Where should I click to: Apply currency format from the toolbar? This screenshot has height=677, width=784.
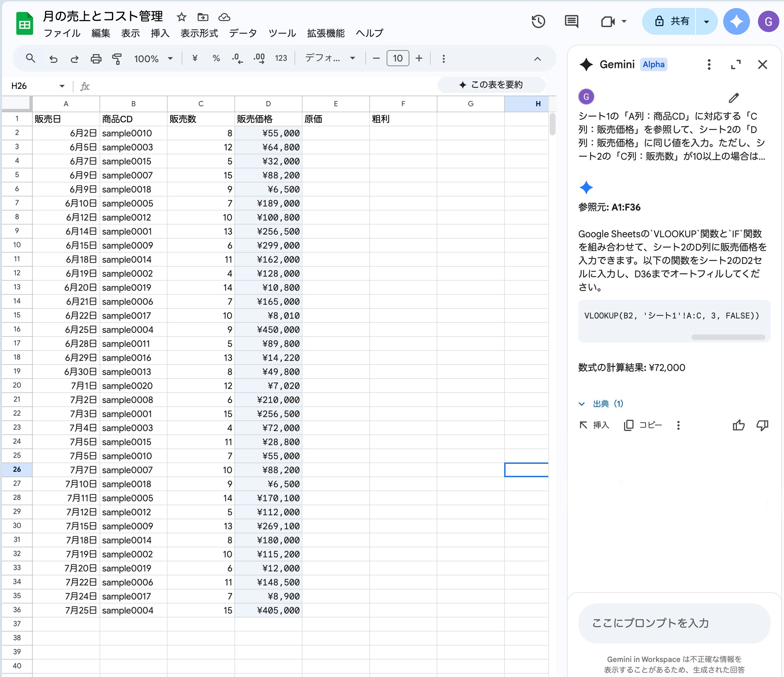[x=195, y=58]
